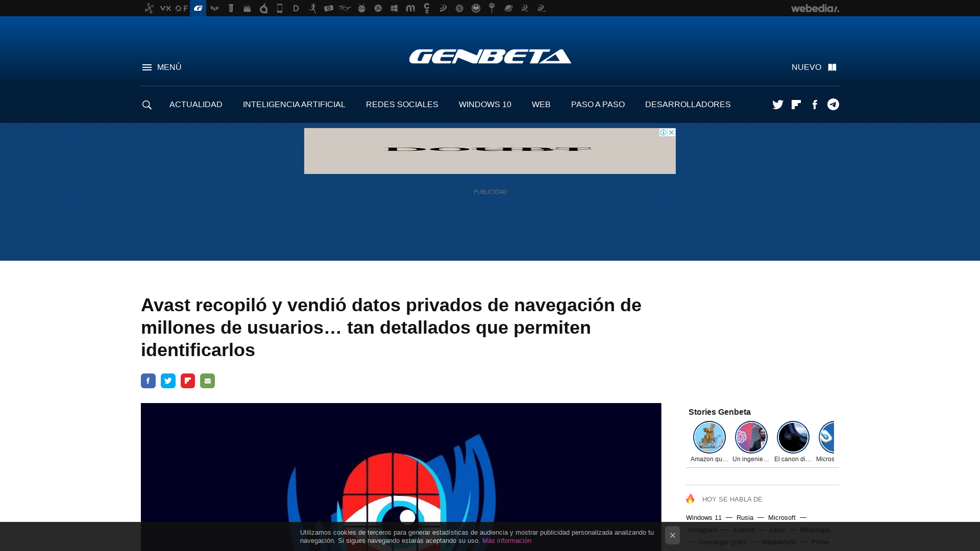Click the search magnifier icon
This screenshot has height=551, width=980.
click(x=147, y=105)
